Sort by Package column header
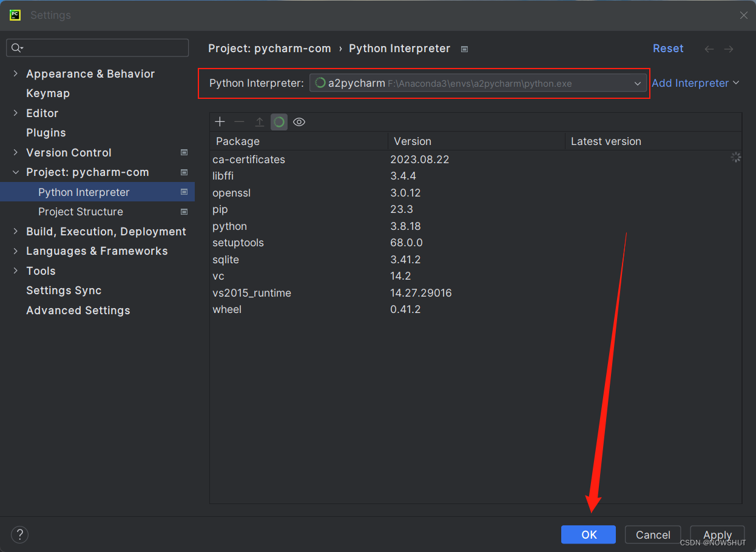The width and height of the screenshot is (756, 552). pyautogui.click(x=299, y=141)
